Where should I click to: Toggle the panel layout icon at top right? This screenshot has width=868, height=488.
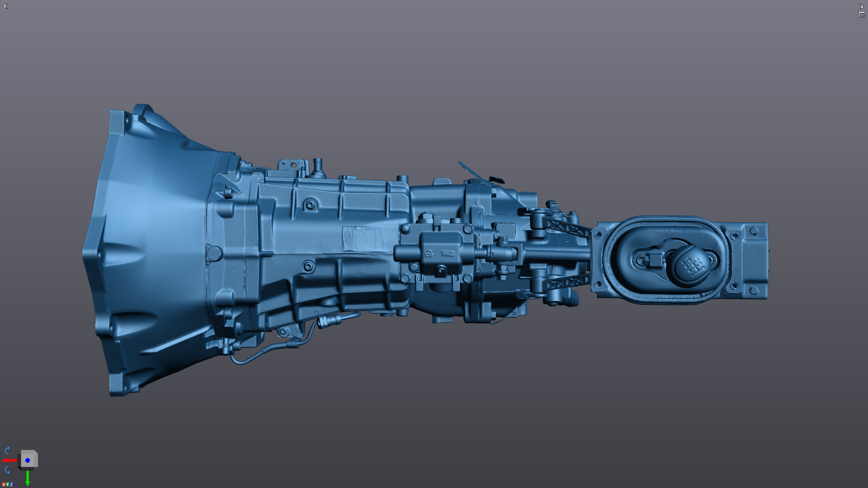[862, 15]
